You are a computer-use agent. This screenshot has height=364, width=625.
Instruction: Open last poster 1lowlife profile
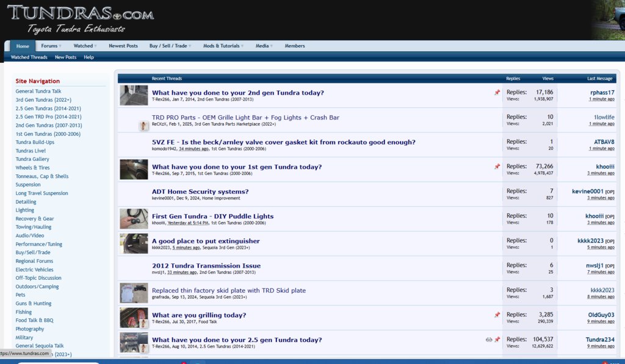click(x=604, y=117)
